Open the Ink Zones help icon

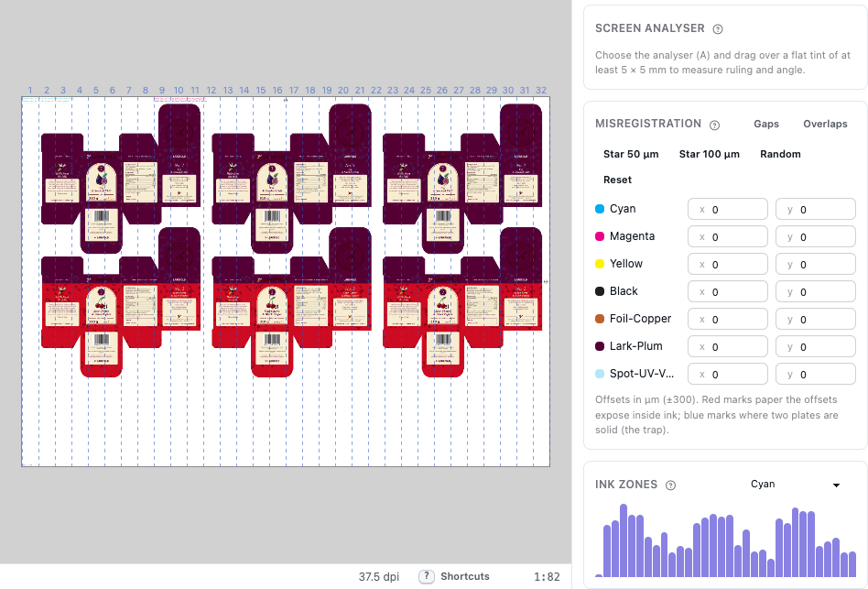tap(670, 485)
